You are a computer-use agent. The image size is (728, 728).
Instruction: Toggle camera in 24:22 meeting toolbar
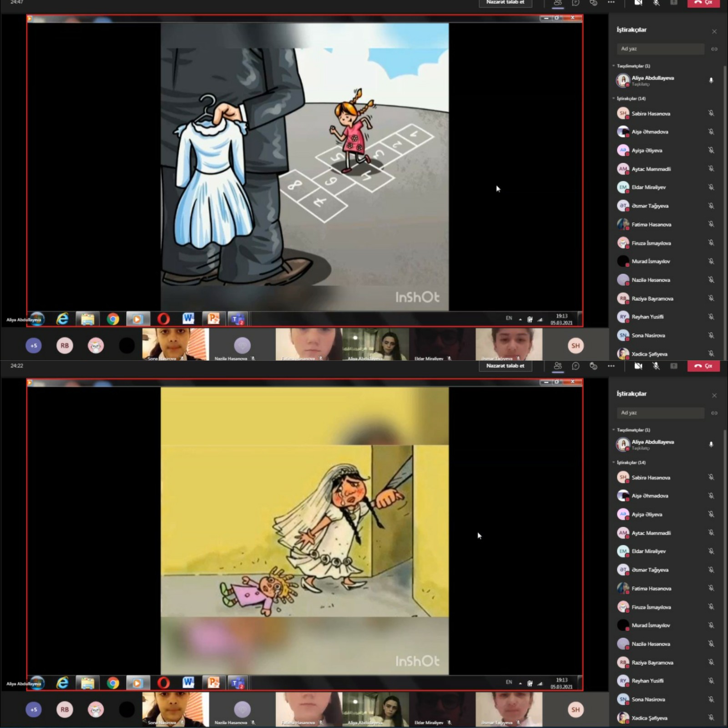tap(638, 366)
